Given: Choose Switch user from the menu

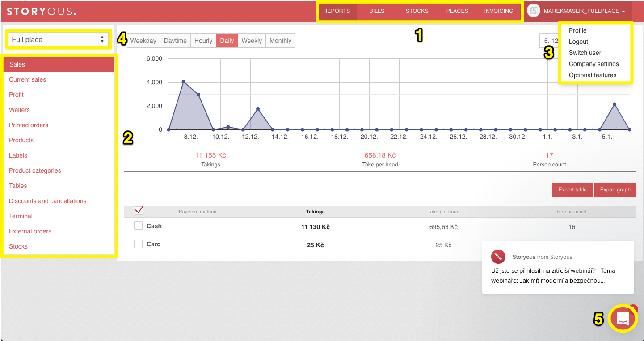Looking at the screenshot, I should pos(585,53).
